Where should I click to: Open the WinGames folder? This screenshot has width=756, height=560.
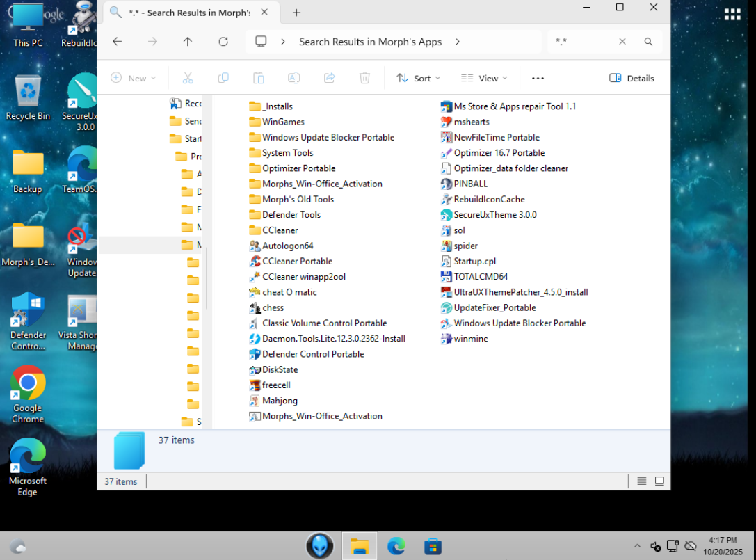pos(284,122)
